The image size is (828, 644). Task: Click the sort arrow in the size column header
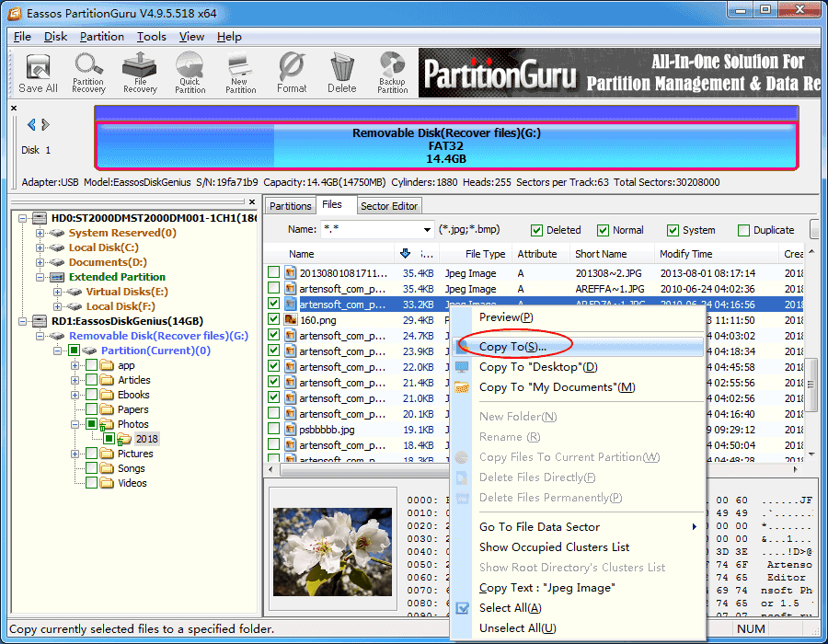click(405, 253)
